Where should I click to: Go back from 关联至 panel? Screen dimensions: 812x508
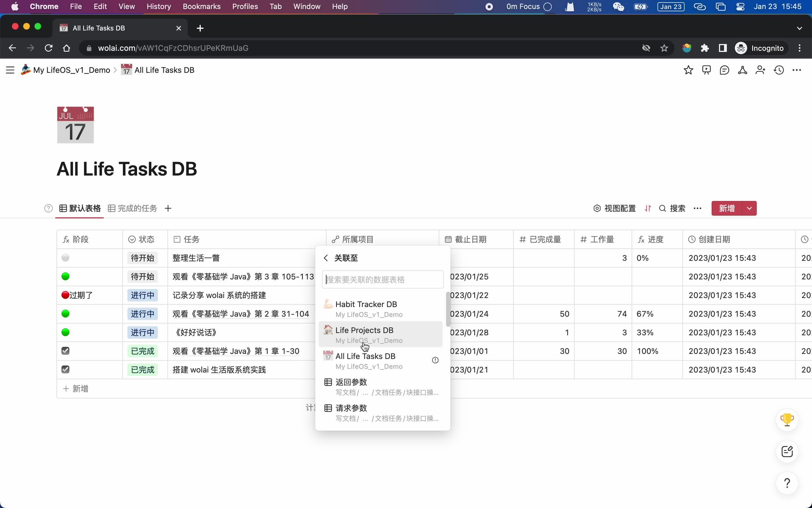(x=325, y=258)
